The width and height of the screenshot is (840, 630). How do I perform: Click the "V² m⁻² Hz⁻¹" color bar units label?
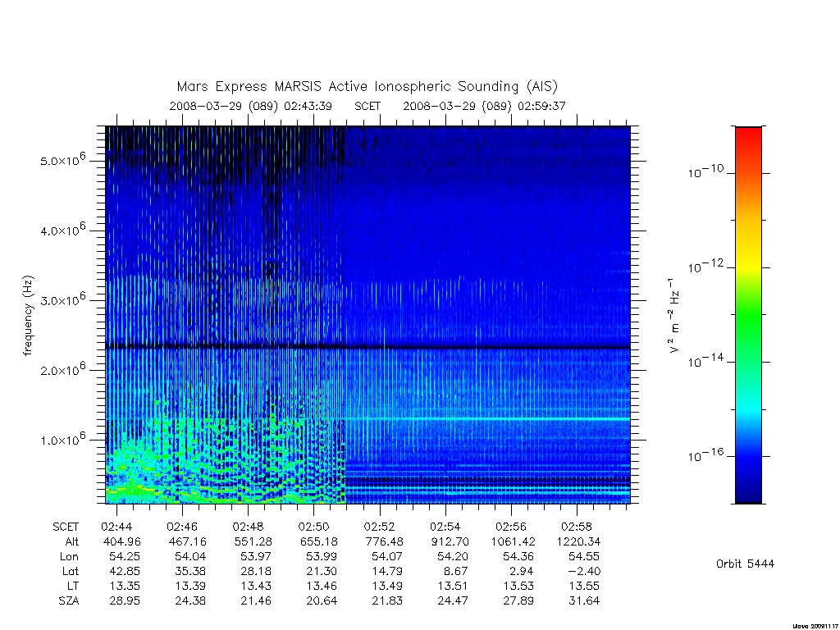pos(674,315)
